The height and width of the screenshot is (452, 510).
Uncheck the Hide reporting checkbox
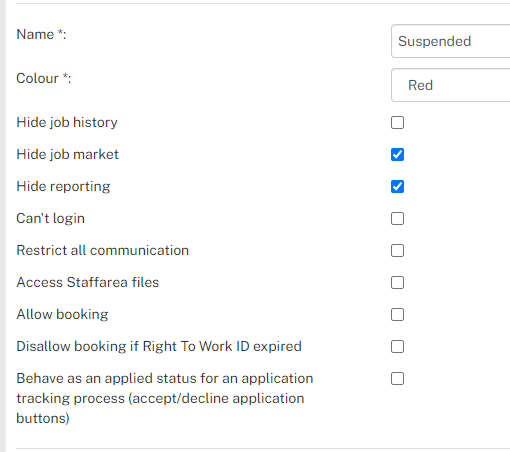pos(397,186)
